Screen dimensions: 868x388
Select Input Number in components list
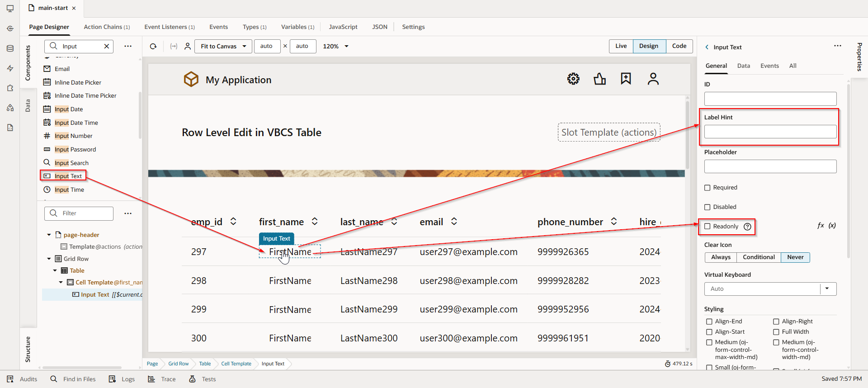73,136
